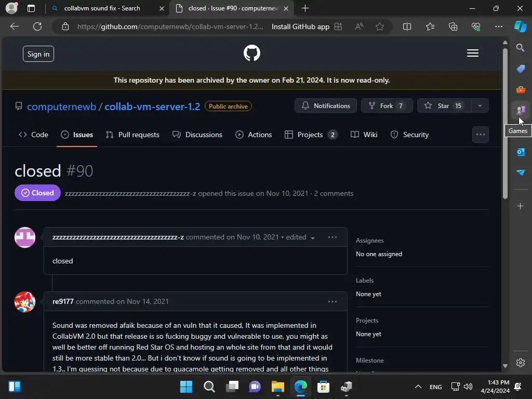The height and width of the screenshot is (399, 532).
Task: Expand the Star lists dropdown arrow
Action: tap(480, 105)
